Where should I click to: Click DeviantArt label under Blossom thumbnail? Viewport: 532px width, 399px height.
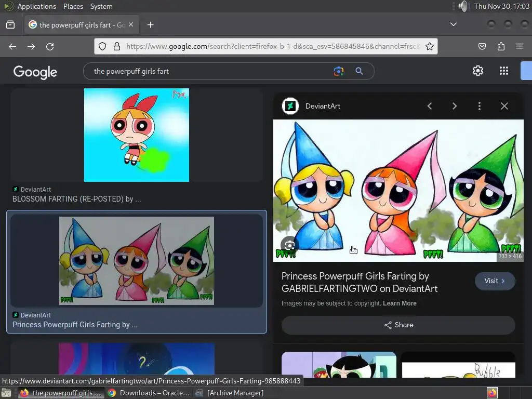36,190
